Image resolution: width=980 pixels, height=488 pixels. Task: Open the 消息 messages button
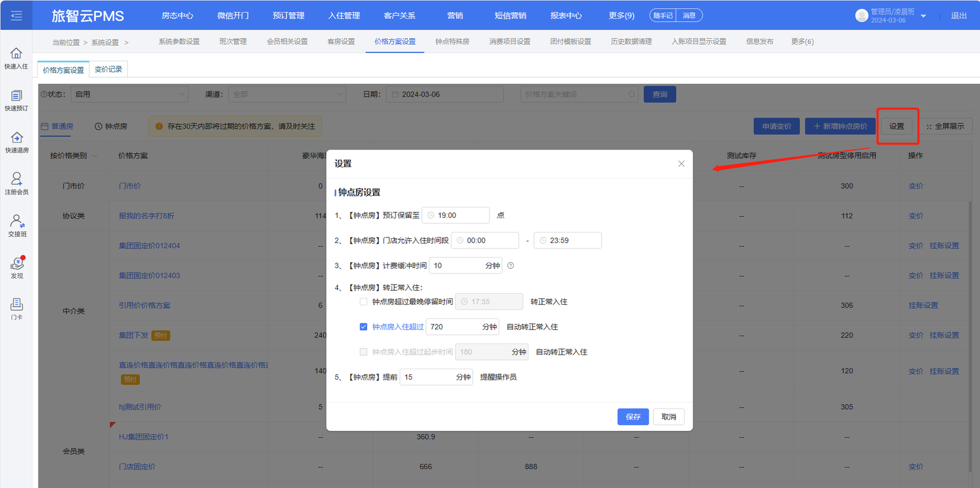tap(690, 15)
